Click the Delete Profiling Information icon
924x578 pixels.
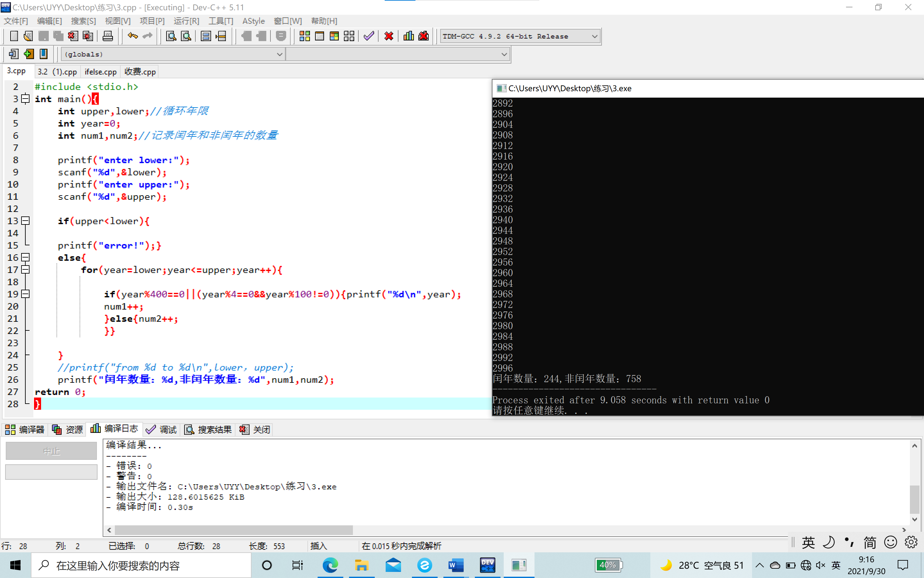424,36
